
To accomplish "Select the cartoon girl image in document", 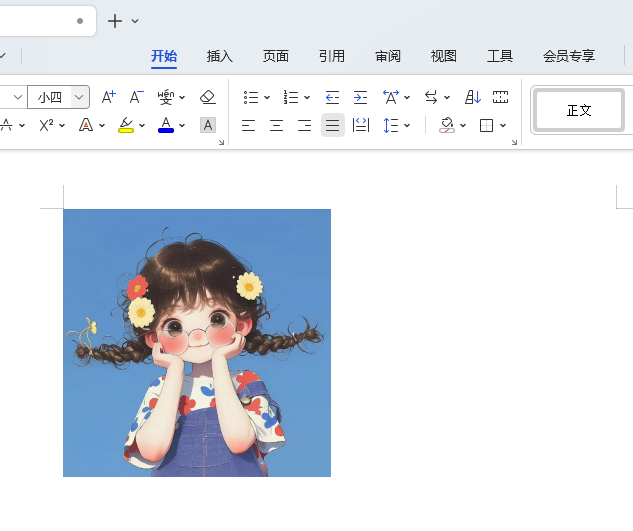I will coord(197,343).
